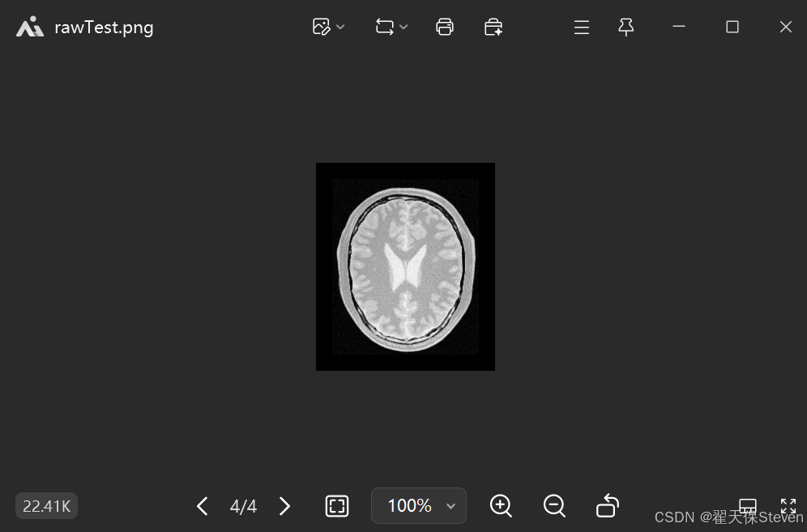807x532 pixels.
Task: Enter fullscreen mode
Action: point(788,506)
